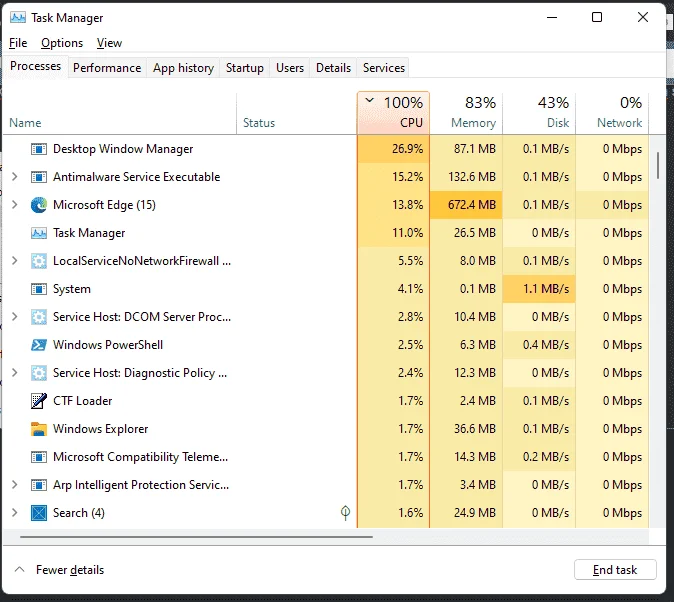Sort by the Disk column header
This screenshot has height=602, width=674.
(x=539, y=114)
